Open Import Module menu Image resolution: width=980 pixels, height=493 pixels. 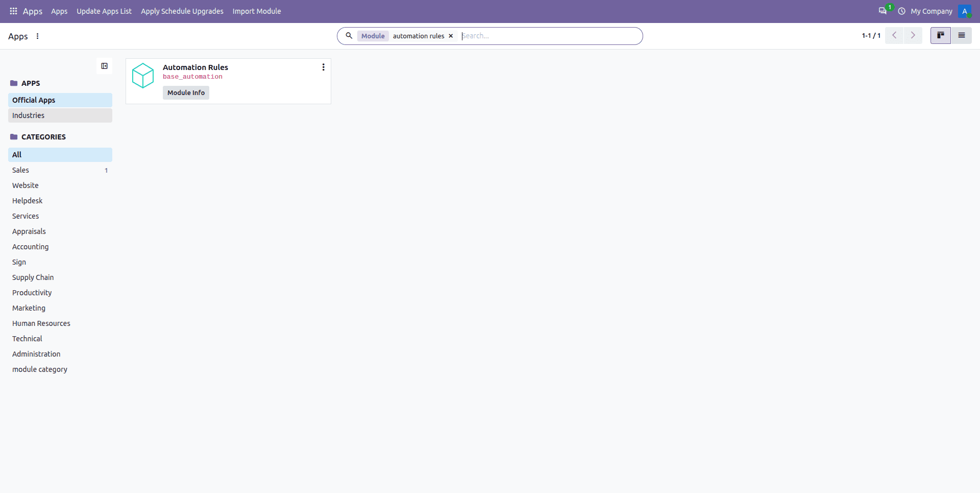coord(257,11)
